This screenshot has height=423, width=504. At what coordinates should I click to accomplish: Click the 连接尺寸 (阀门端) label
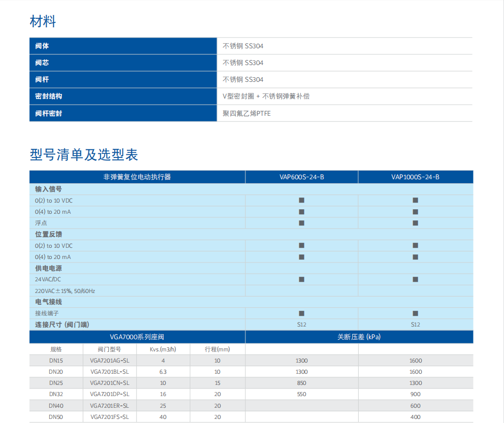[x=62, y=324]
